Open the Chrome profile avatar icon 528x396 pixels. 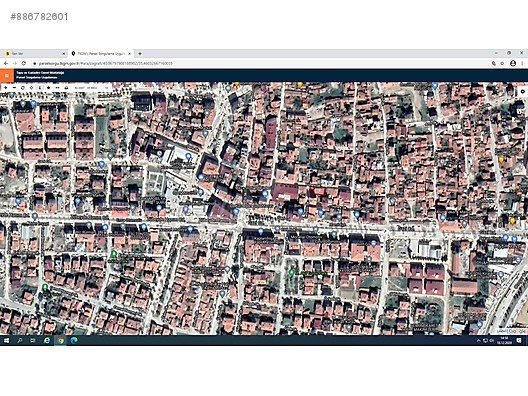[513, 63]
